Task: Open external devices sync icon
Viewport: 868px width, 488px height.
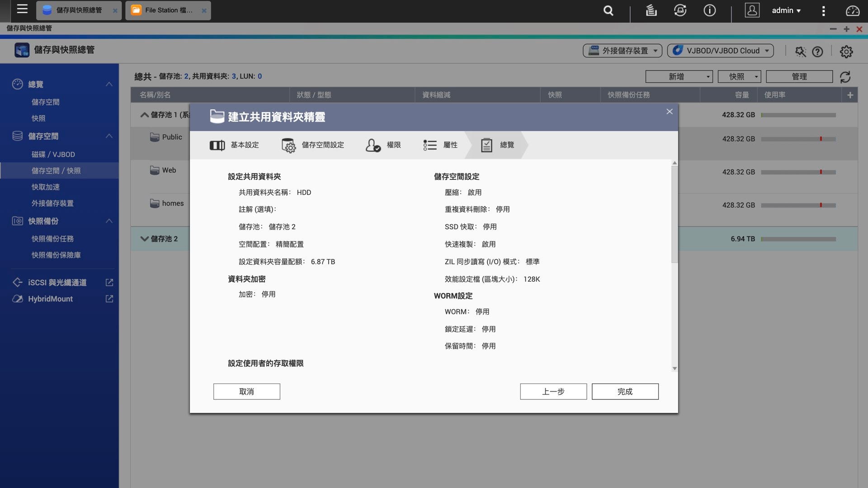Action: [680, 10]
